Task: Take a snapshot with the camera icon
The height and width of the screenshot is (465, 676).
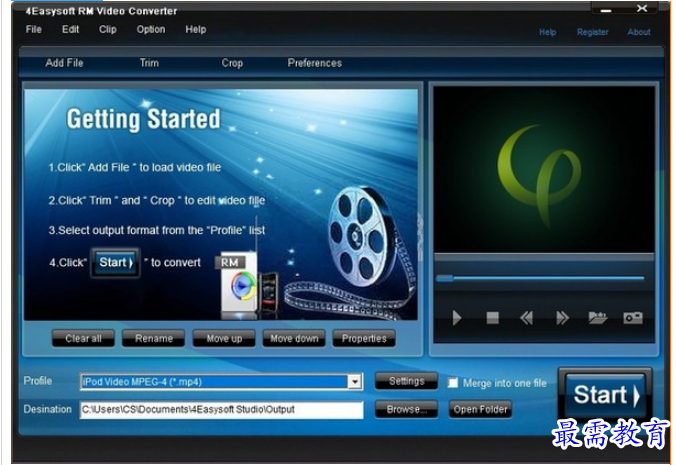Action: click(633, 318)
